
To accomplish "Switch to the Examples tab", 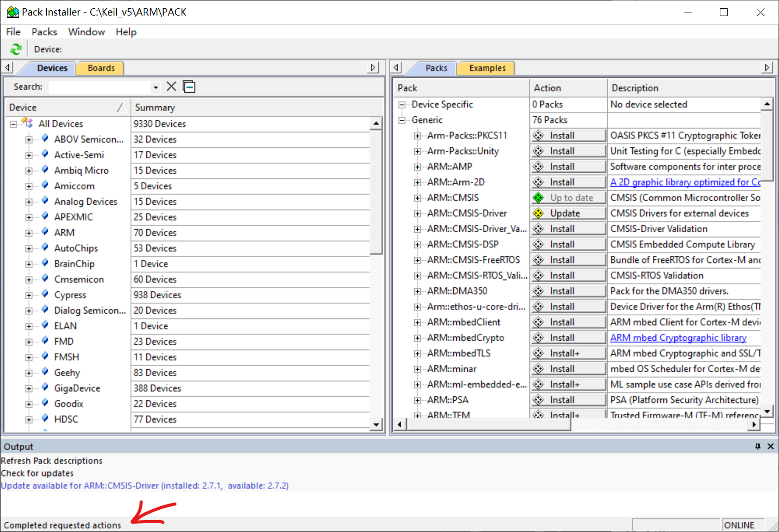I will pyautogui.click(x=487, y=68).
